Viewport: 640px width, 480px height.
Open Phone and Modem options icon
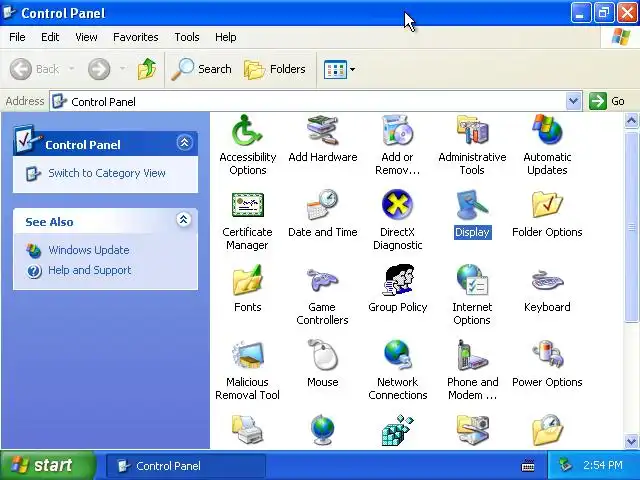(x=472, y=355)
